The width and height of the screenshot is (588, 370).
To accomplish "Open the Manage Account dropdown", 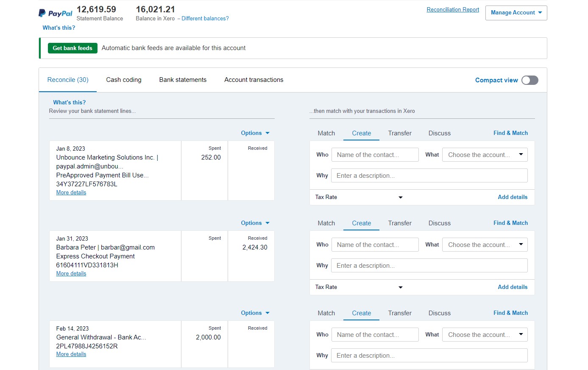I will [x=516, y=13].
